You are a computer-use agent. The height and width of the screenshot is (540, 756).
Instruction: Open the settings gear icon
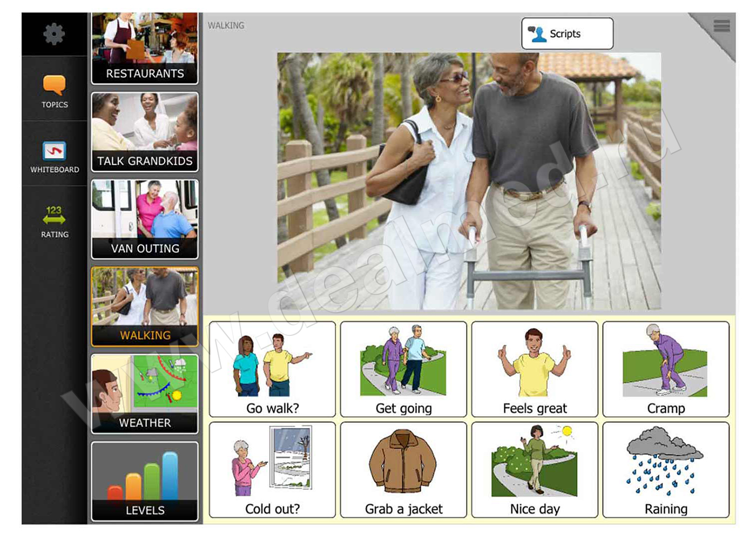(x=54, y=35)
